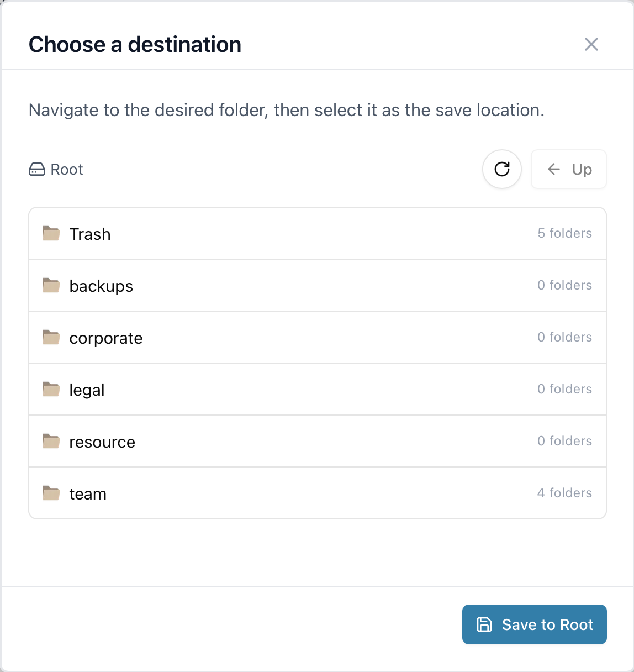Close the Choose a destination dialog
The width and height of the screenshot is (634, 672).
point(591,44)
